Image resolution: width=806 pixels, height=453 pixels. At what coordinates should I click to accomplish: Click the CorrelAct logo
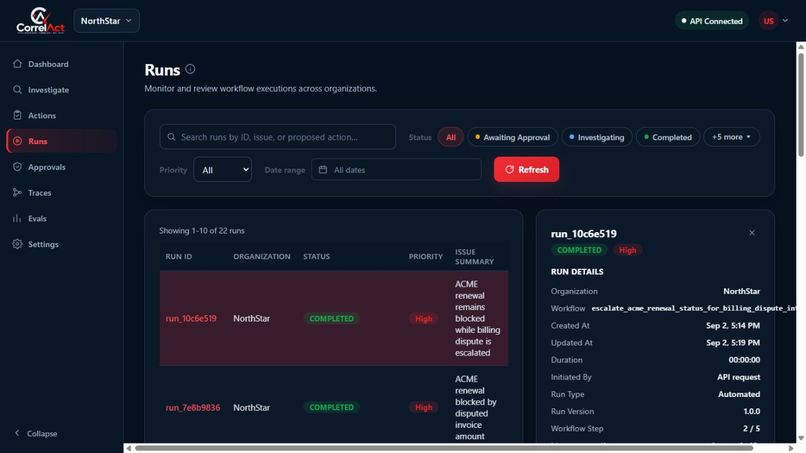pos(40,21)
